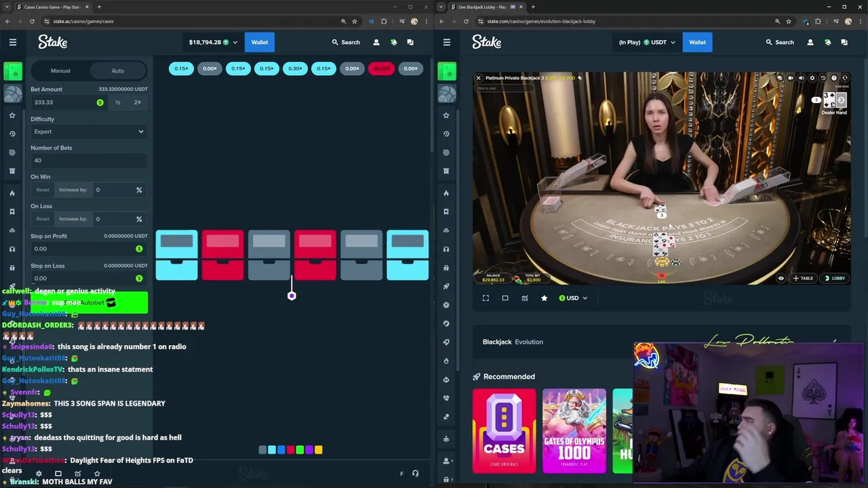The image size is (868, 488).
Task: Open extensions puzzle icon in Cases browser
Action: click(x=384, y=21)
